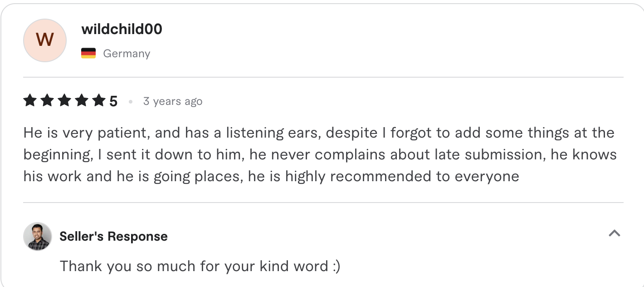Open the wildchild00 profile link
Image resolution: width=644 pixels, height=287 pixels.
pyautogui.click(x=121, y=29)
